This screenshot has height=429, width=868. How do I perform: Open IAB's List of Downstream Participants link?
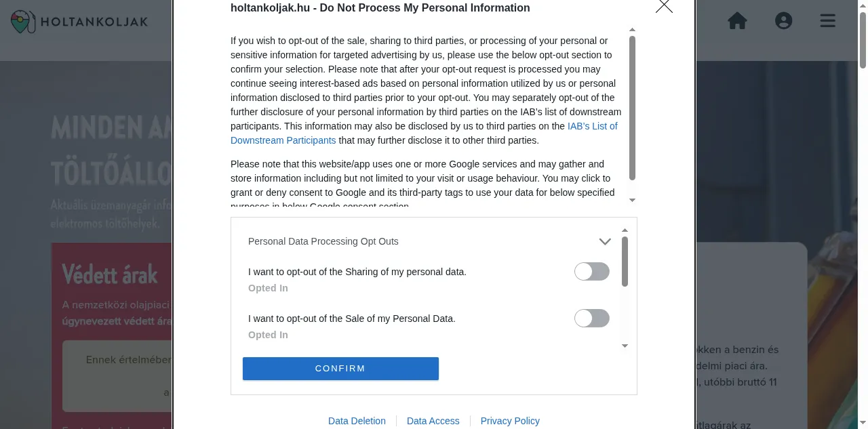coord(424,134)
